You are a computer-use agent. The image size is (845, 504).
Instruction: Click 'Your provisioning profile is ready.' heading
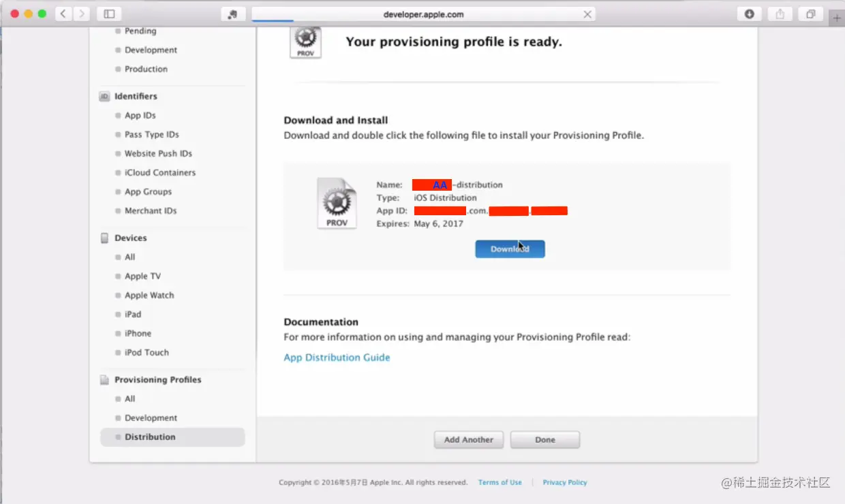[454, 42]
